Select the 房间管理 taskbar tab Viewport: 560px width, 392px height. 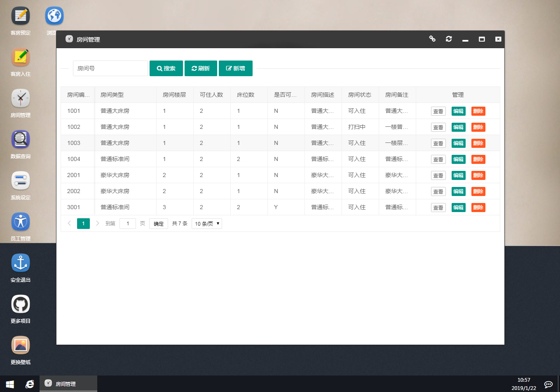(x=68, y=383)
